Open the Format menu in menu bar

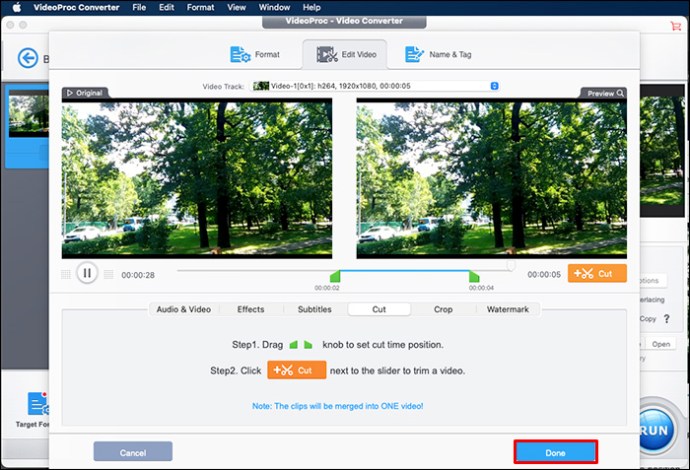[x=200, y=7]
